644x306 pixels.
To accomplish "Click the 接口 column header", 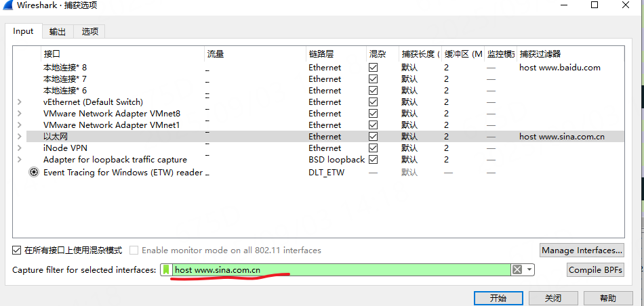I will click(x=123, y=53).
